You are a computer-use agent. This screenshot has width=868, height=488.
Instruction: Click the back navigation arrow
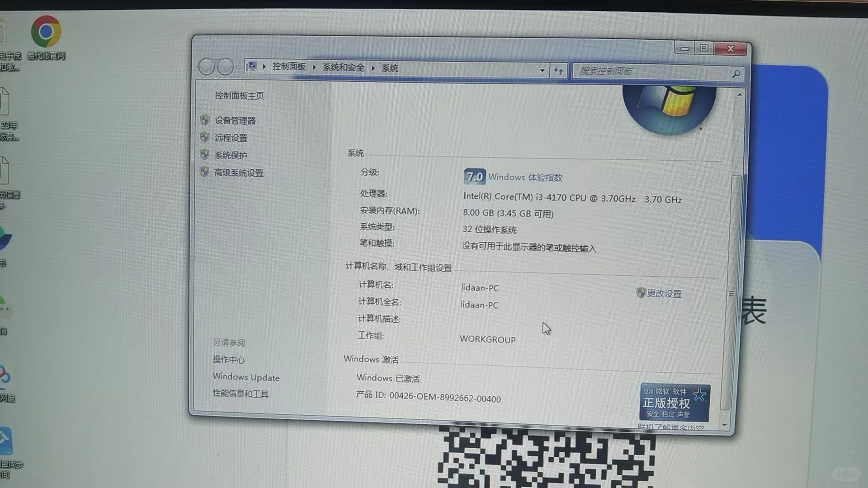[x=207, y=66]
